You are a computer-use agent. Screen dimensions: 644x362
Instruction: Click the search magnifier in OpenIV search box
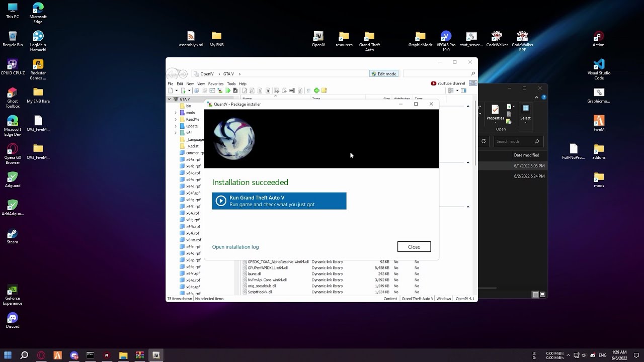point(473,74)
